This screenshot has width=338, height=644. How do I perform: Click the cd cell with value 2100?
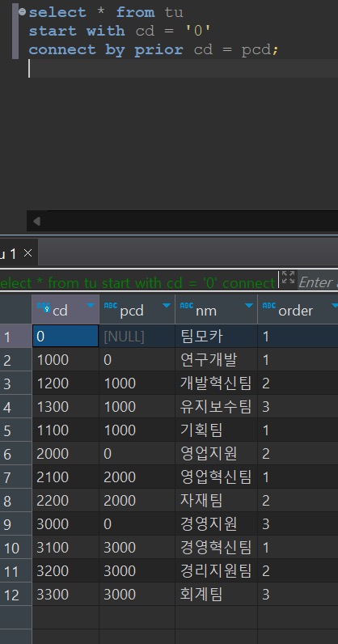point(65,477)
